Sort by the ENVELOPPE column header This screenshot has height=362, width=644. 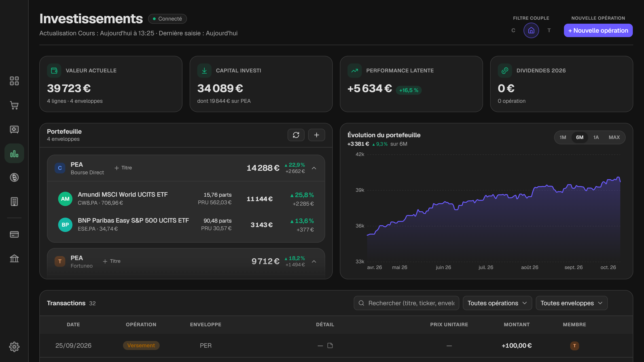pos(205,324)
